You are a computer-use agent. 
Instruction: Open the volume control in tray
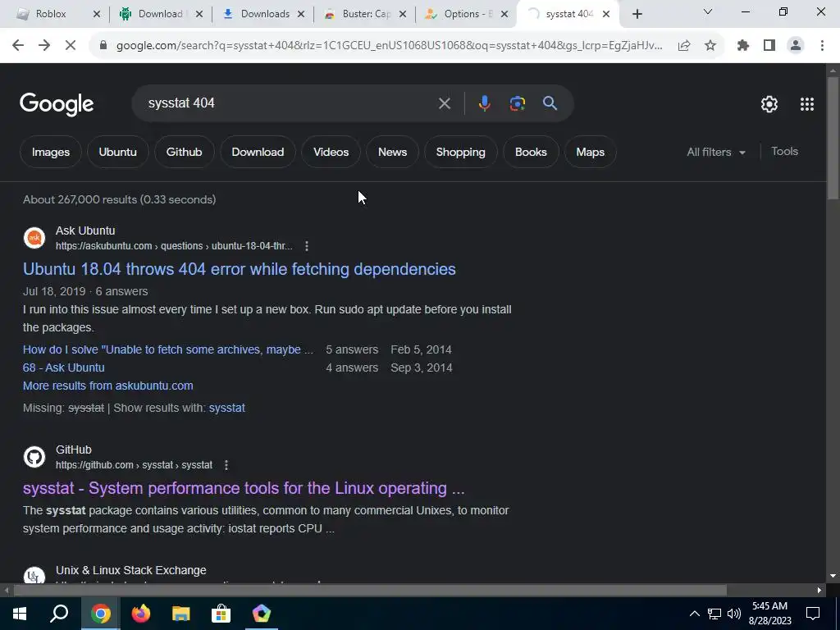(x=734, y=614)
